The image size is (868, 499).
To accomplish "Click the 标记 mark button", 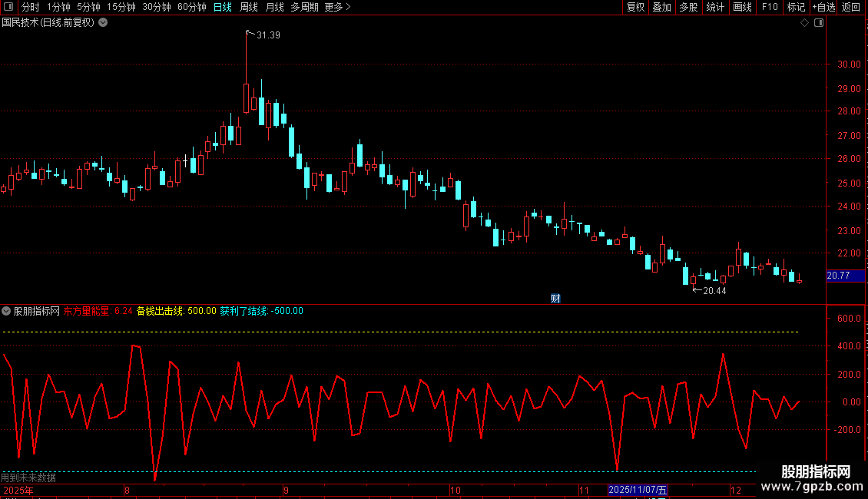I will (x=796, y=7).
